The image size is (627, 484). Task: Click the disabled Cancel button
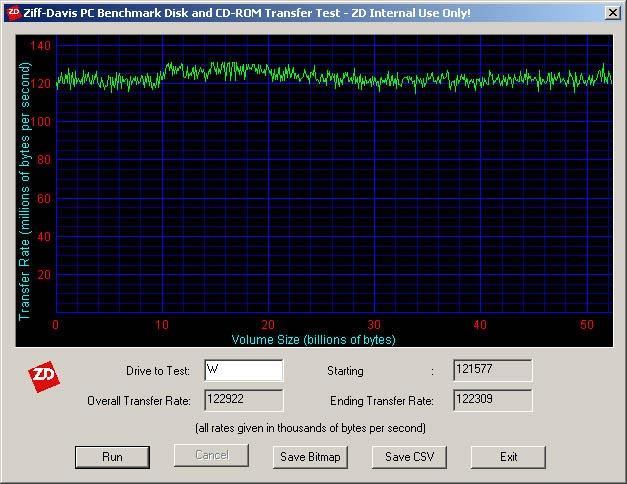[x=212, y=455]
